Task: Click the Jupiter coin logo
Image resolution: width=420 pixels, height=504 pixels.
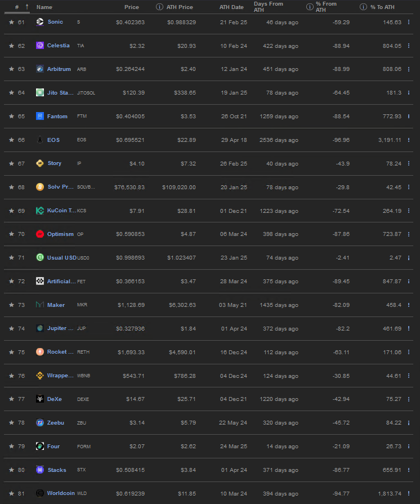Action: click(x=40, y=328)
